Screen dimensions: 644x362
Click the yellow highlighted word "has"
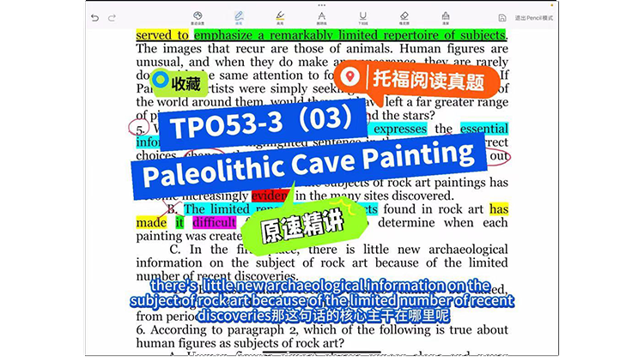499,209
